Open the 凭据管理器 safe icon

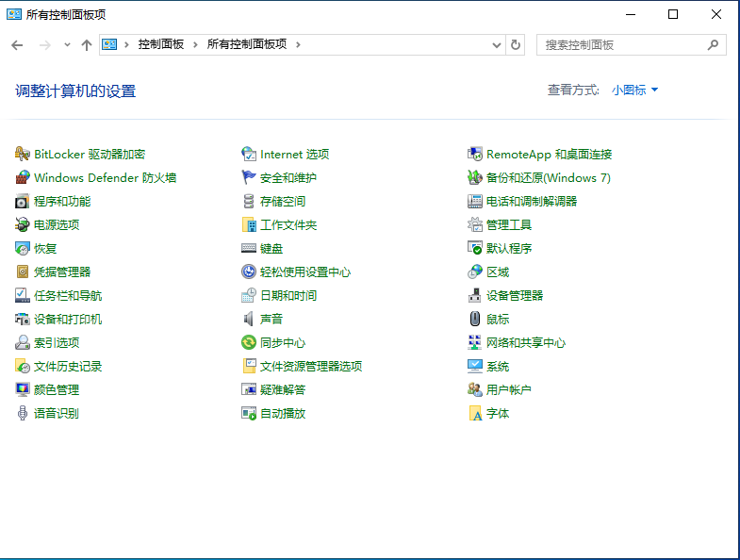pos(23,272)
